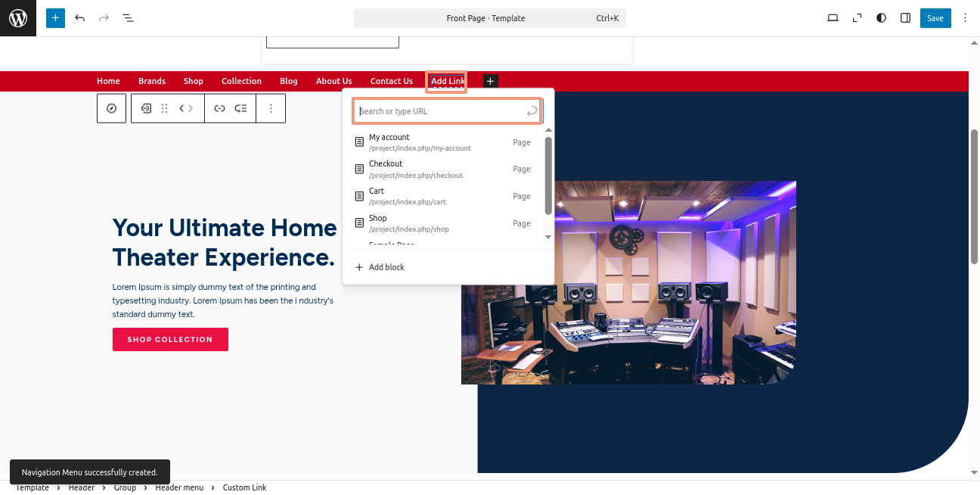Image resolution: width=980 pixels, height=495 pixels.
Task: Undo the last change
Action: [x=79, y=18]
